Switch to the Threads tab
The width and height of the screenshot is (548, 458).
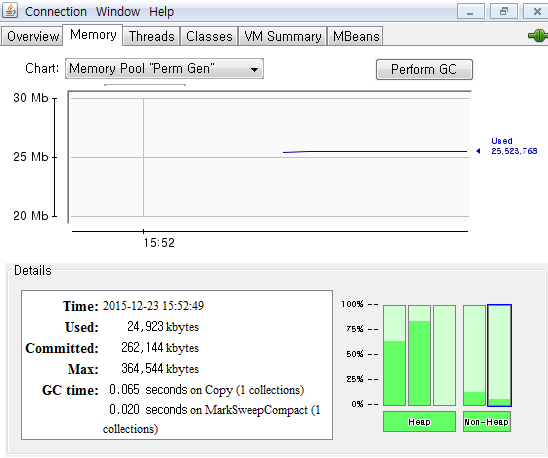151,36
